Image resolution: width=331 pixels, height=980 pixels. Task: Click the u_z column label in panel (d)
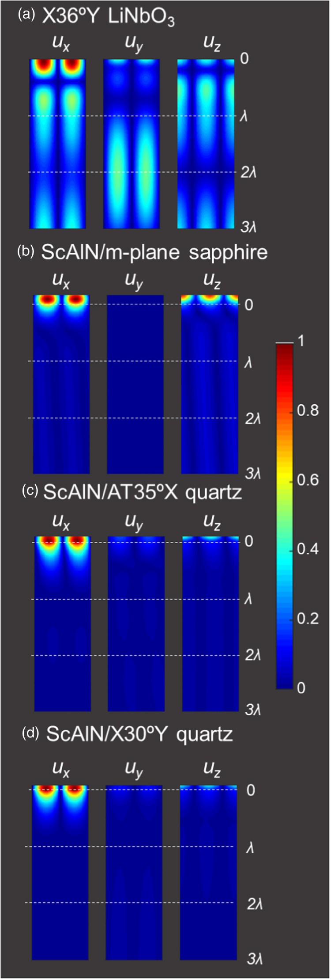212,769
